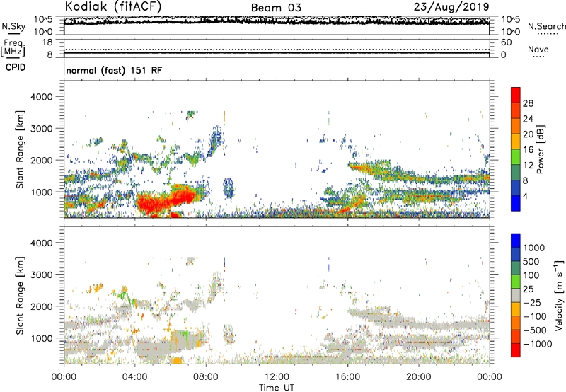This screenshot has width=566, height=392.
Task: Click the 'Velocity [m s-1]' colorbar label
Action: 560,295
